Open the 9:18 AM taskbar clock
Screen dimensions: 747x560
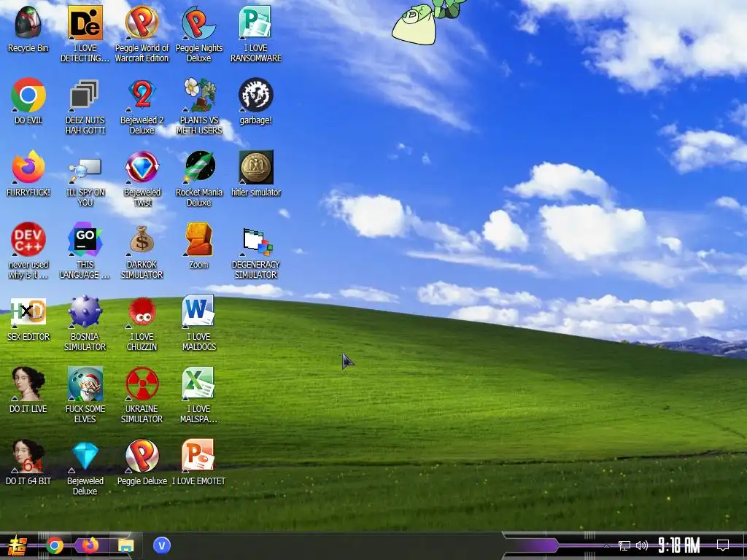679,545
